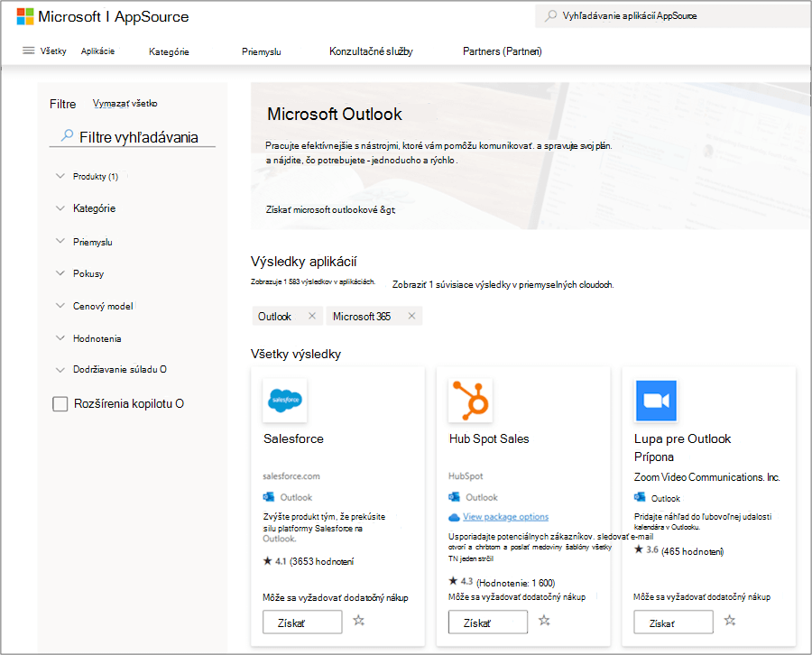This screenshot has height=655, width=812.
Task: Click the Získať button on Hub Spot Sales card
Action: click(x=488, y=622)
